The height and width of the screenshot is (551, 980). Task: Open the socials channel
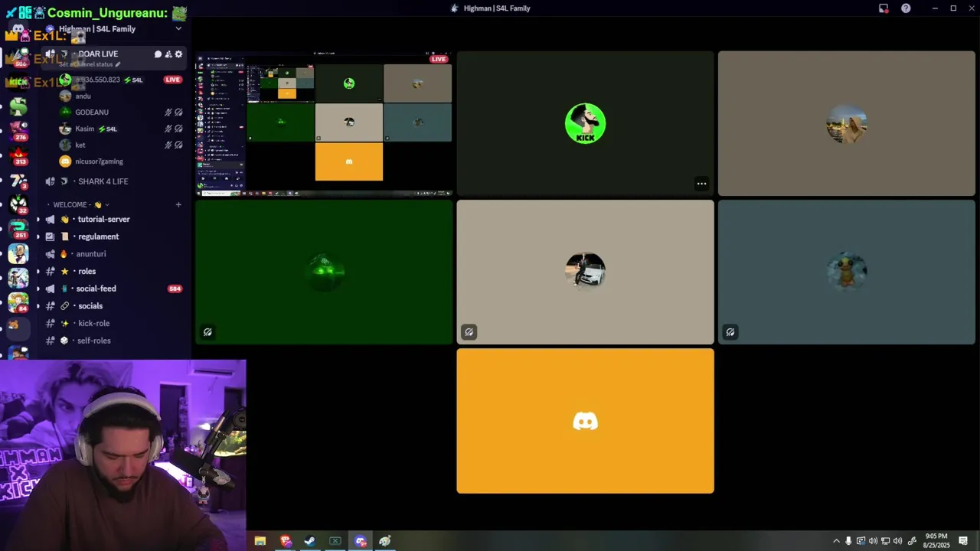pos(90,306)
